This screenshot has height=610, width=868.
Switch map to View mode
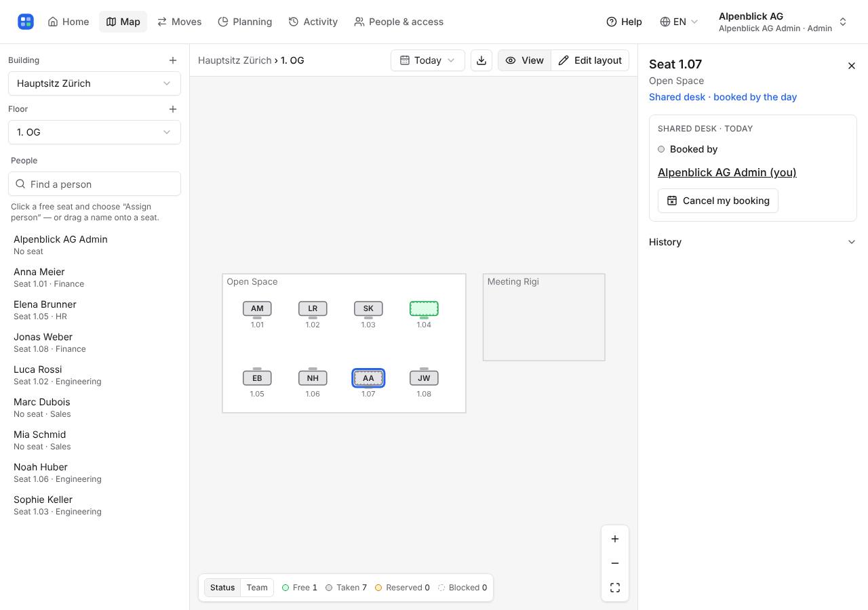click(x=525, y=60)
